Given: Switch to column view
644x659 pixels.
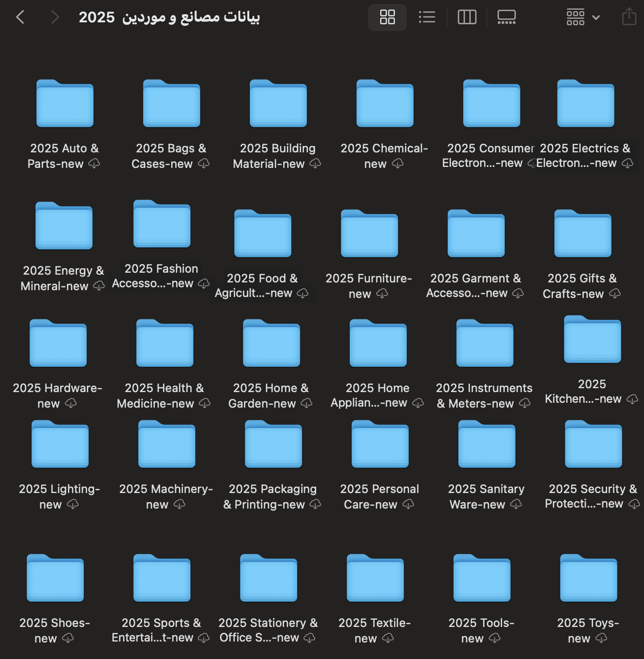Looking at the screenshot, I should [467, 17].
